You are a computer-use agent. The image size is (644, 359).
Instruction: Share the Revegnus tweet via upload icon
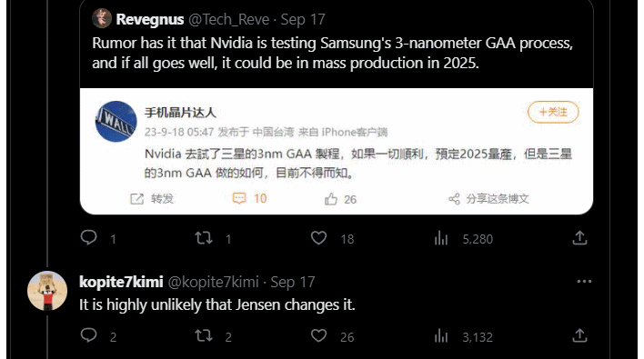(579, 238)
